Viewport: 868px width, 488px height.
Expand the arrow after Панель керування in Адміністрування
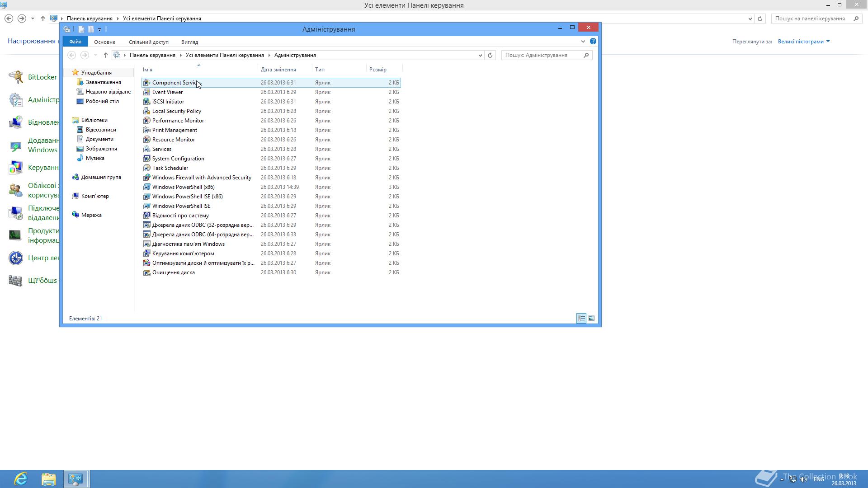tap(180, 55)
